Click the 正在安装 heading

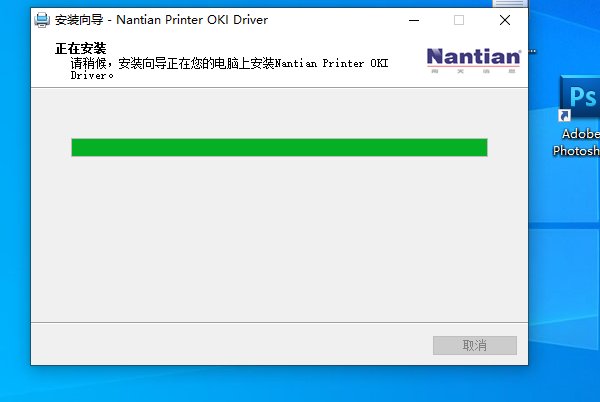80,49
